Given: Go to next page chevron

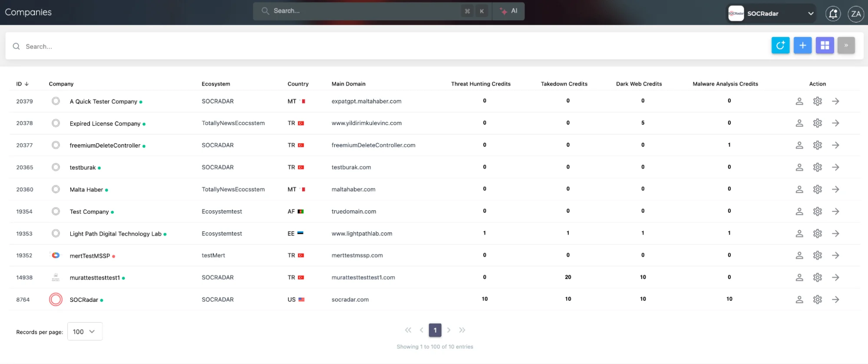Looking at the screenshot, I should pyautogui.click(x=449, y=330).
